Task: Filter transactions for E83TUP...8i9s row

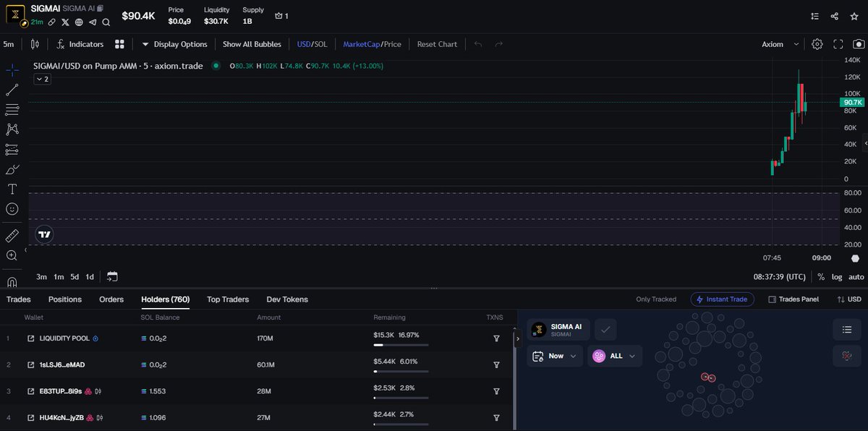Action: pos(496,391)
